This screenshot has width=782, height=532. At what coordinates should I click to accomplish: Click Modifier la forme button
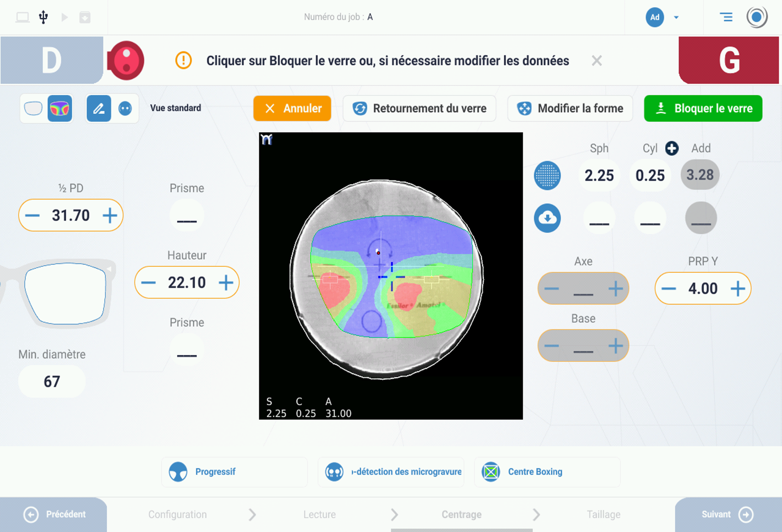coord(570,108)
